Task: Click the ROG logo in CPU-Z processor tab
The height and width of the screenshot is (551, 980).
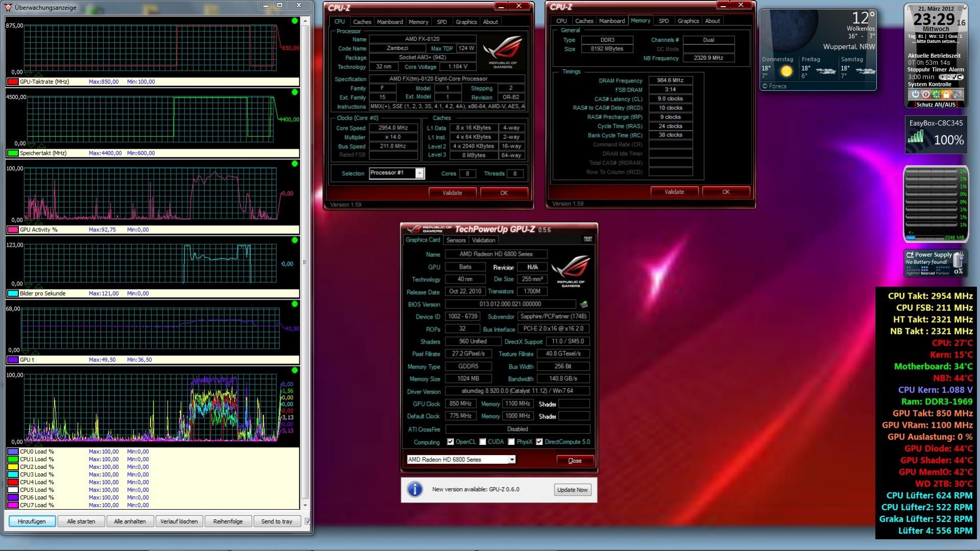Action: [x=503, y=53]
